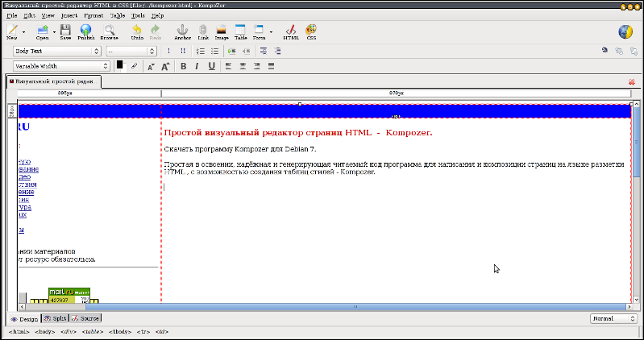Click the Undo arrow icon
Image resolution: width=644 pixels, height=340 pixels.
point(137,32)
